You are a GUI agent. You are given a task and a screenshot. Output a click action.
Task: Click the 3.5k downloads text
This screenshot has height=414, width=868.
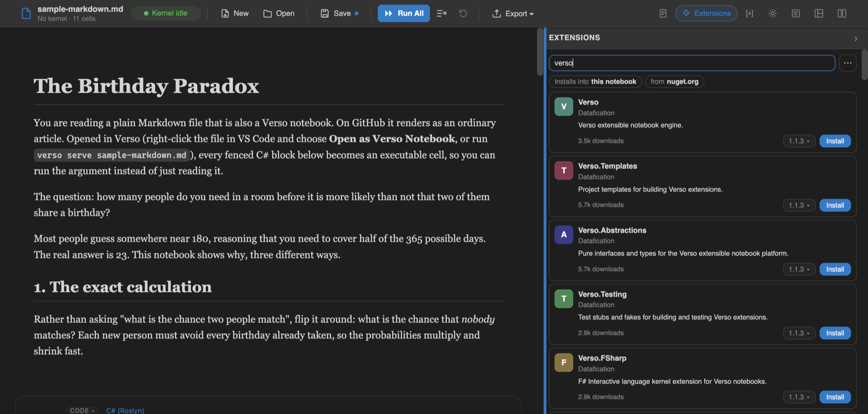point(601,141)
